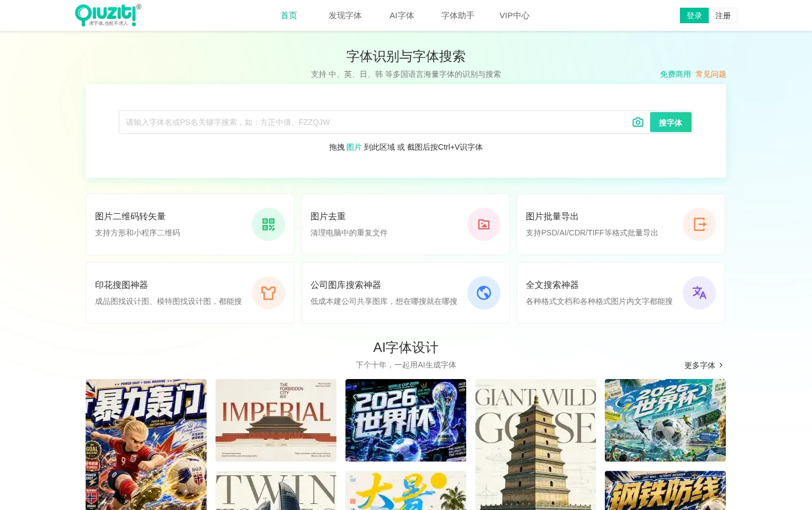Open the GIANT WILD GOOSE pagoda thumbnail
This screenshot has width=812, height=510.
[536, 444]
